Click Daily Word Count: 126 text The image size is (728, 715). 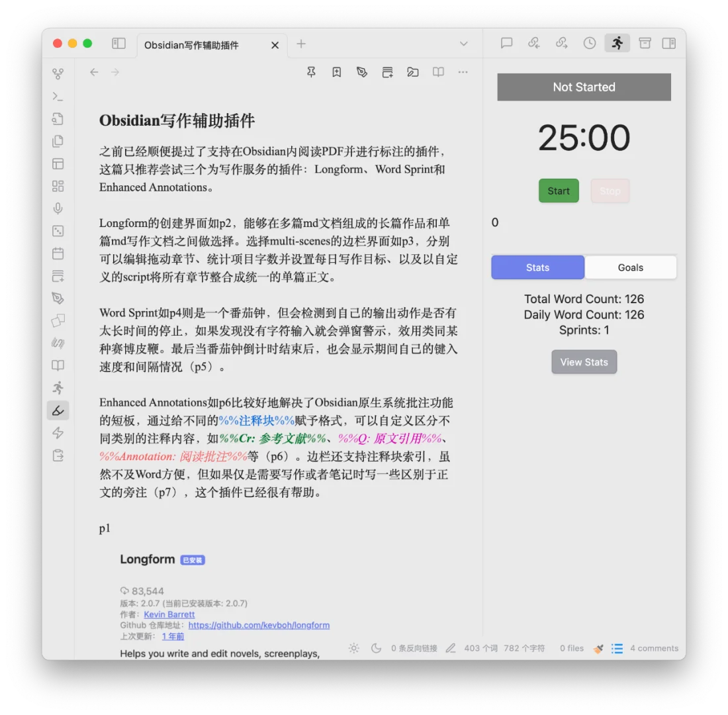click(584, 314)
